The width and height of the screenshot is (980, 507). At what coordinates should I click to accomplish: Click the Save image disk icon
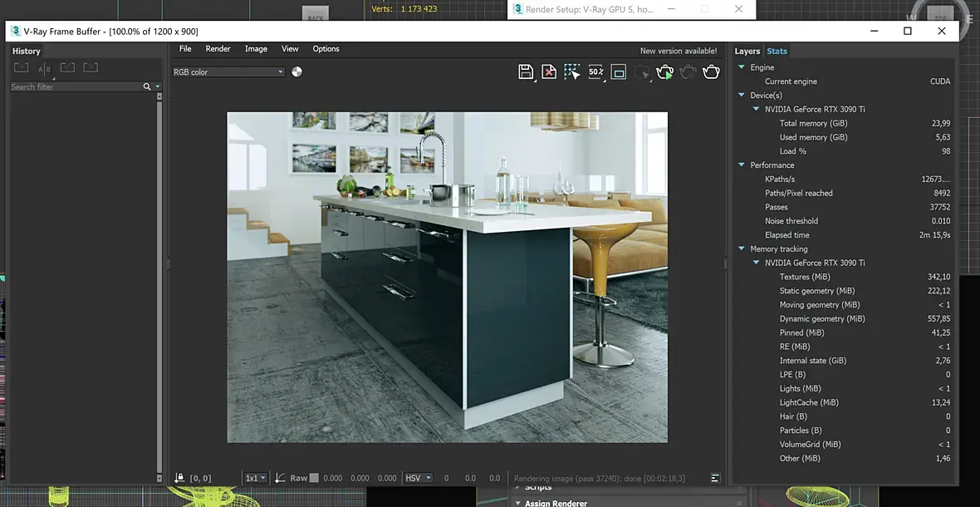coord(526,72)
